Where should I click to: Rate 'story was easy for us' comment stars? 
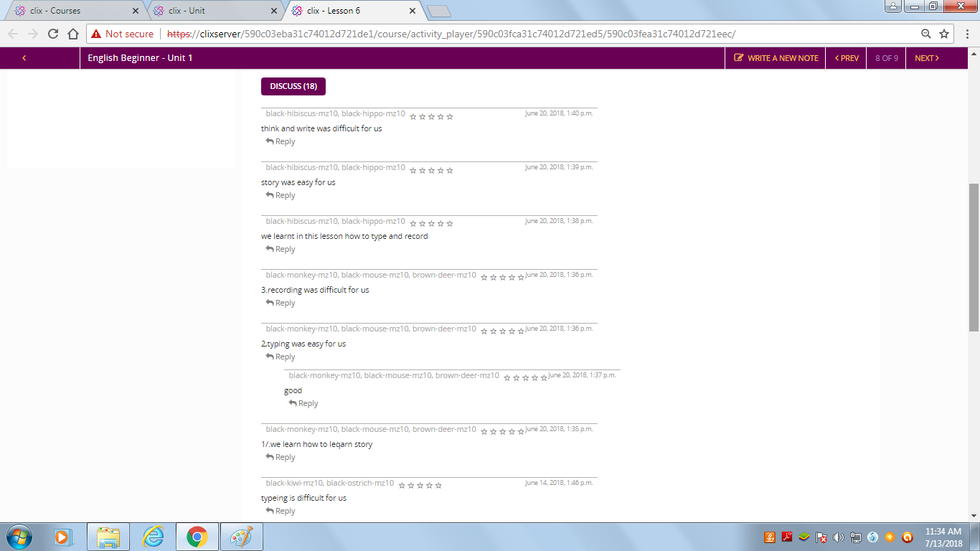coord(431,171)
